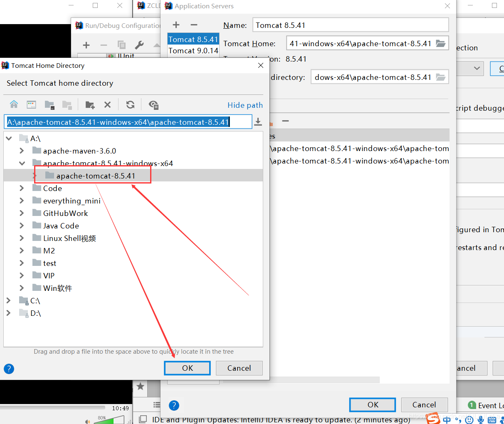
Task: Click OK in Application Servers dialog
Action: point(373,405)
